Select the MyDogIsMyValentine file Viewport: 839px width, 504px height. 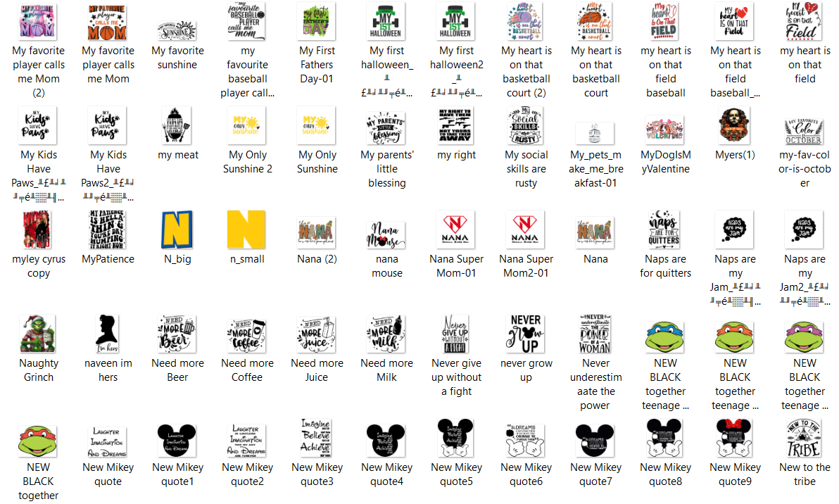click(x=664, y=130)
